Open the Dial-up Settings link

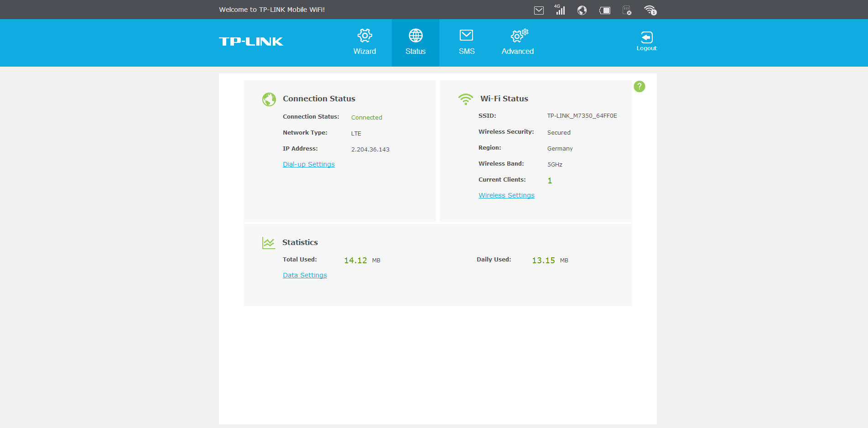pyautogui.click(x=308, y=164)
